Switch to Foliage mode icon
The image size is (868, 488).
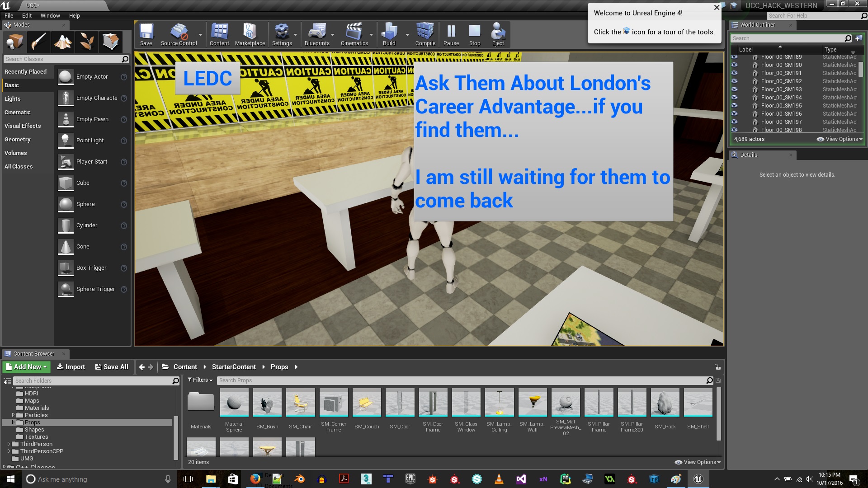[87, 42]
